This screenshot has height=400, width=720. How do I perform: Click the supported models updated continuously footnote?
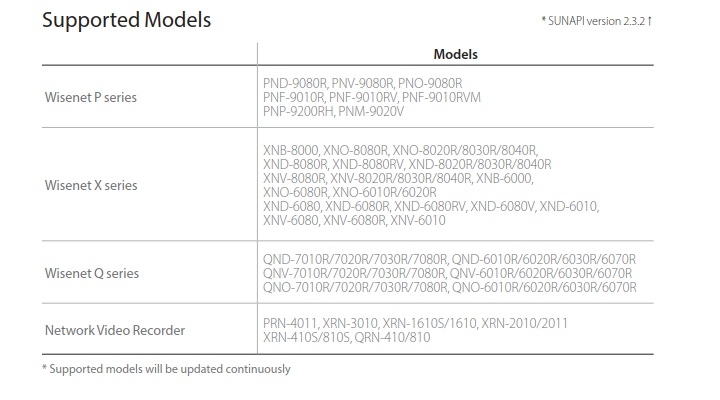point(166,369)
